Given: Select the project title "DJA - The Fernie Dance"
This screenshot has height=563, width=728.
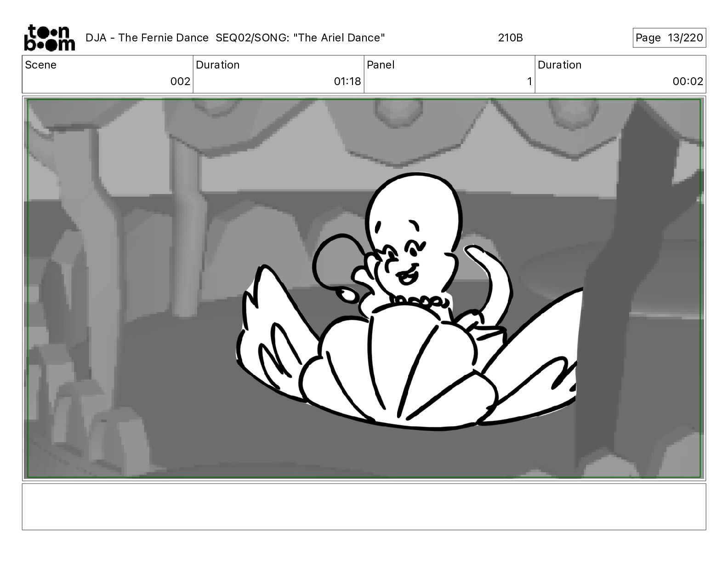Looking at the screenshot, I should coord(147,38).
